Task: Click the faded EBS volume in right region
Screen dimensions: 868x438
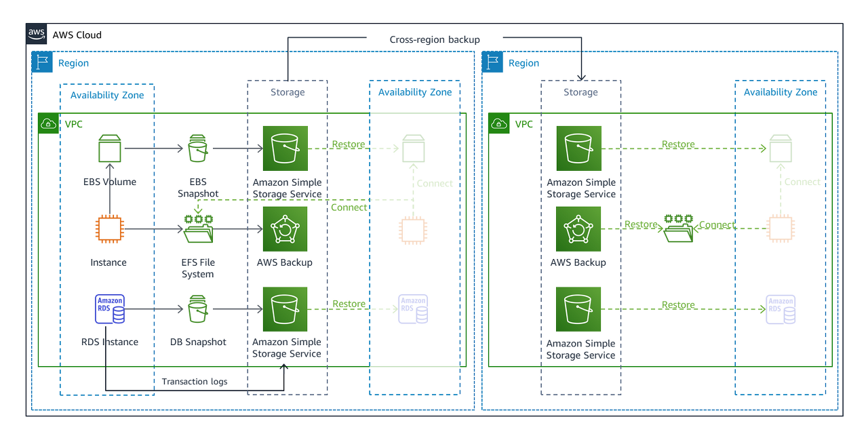Action: point(780,148)
